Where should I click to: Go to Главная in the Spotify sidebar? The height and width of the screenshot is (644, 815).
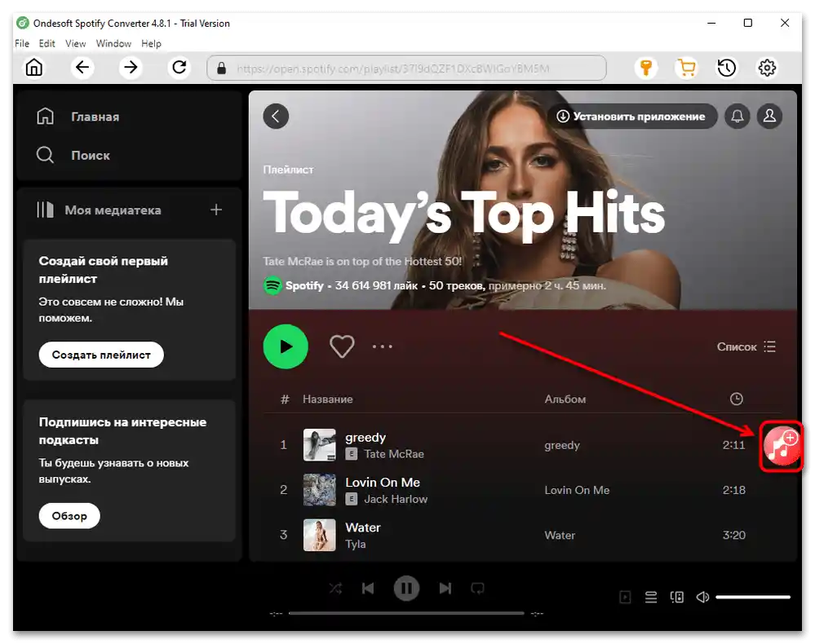click(x=78, y=117)
